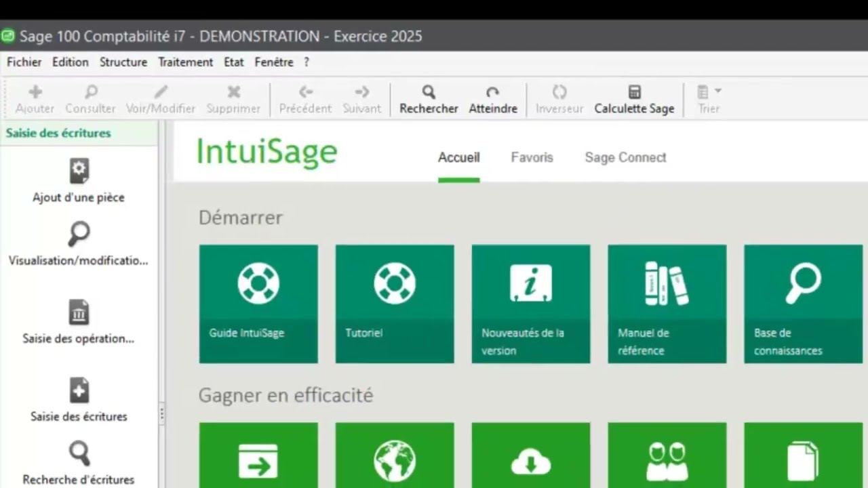Screen dimensions: 868x488
Task: Open the Structure menu
Action: point(123,62)
